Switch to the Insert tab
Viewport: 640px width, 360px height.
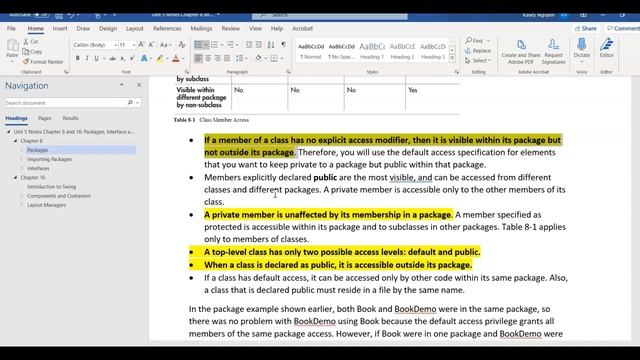(60, 28)
